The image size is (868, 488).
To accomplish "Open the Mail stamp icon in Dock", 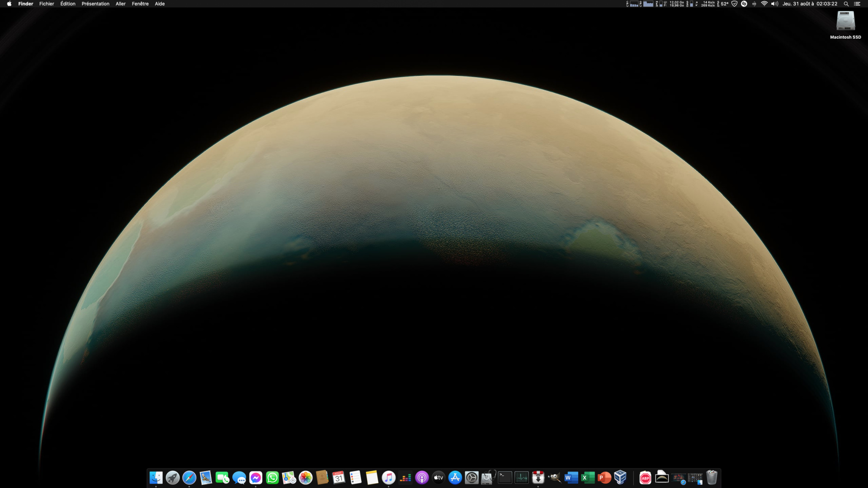I will (206, 478).
